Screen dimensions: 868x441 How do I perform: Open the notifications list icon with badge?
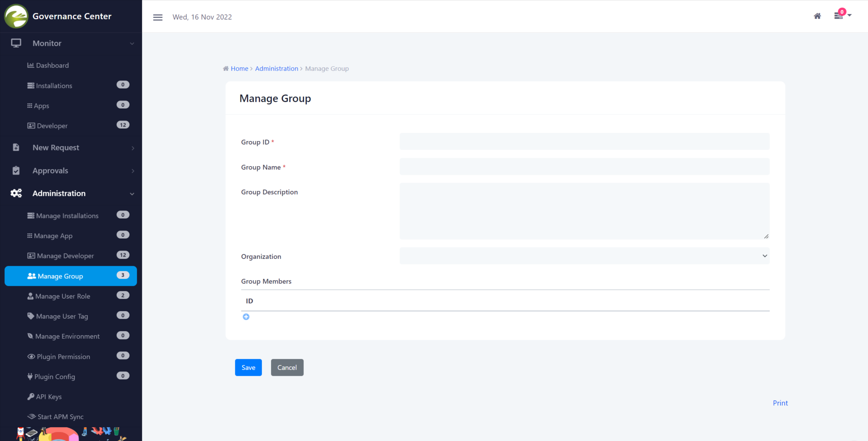pos(839,16)
